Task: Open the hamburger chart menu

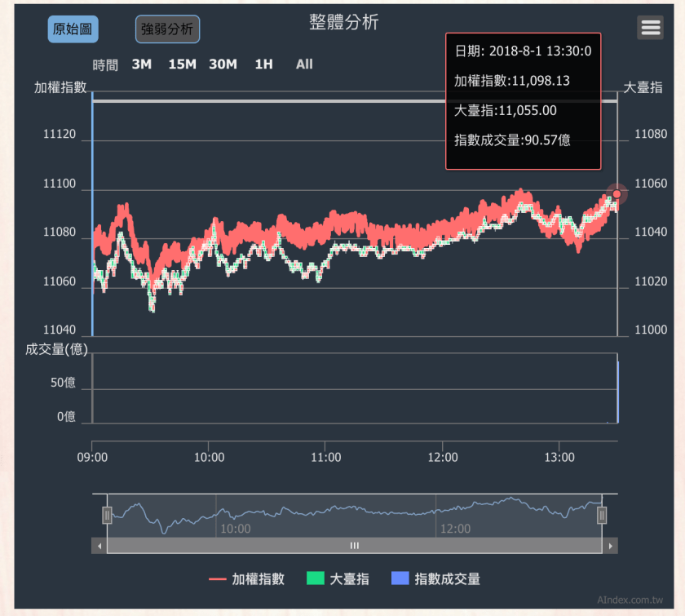Action: tap(650, 27)
